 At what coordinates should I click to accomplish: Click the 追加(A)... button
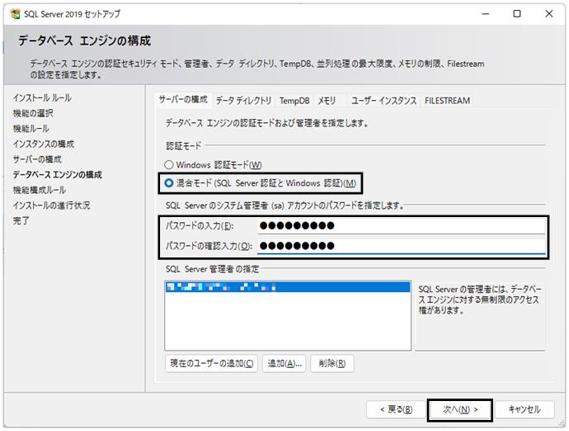284,363
